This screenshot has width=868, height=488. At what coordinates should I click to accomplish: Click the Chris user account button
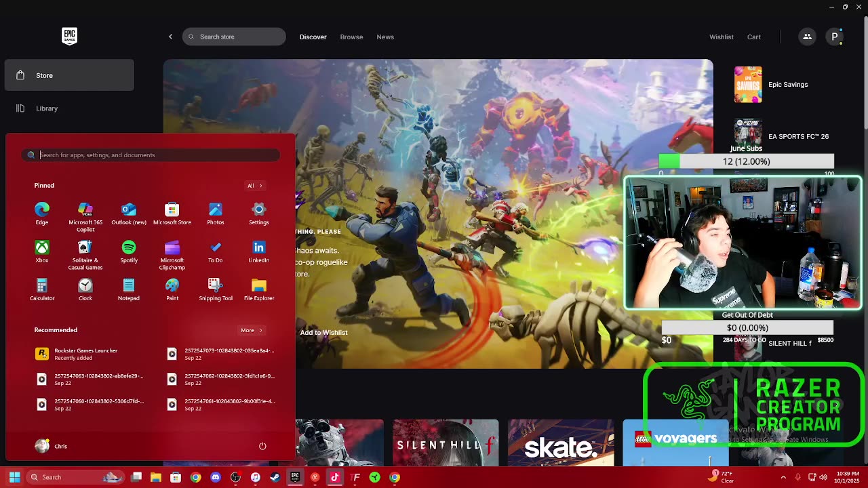click(x=52, y=446)
